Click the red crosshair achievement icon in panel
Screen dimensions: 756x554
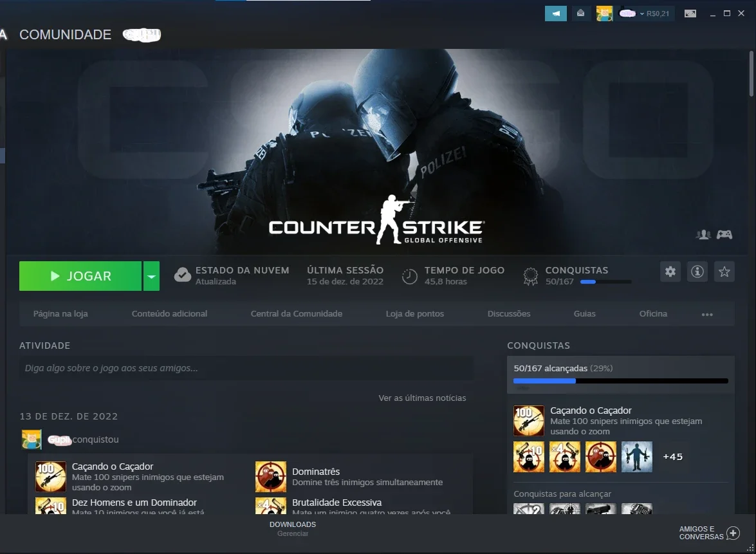point(601,457)
